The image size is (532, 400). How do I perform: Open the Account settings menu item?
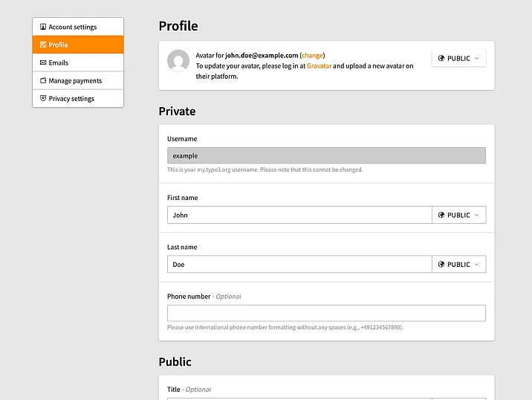pyautogui.click(x=78, y=27)
